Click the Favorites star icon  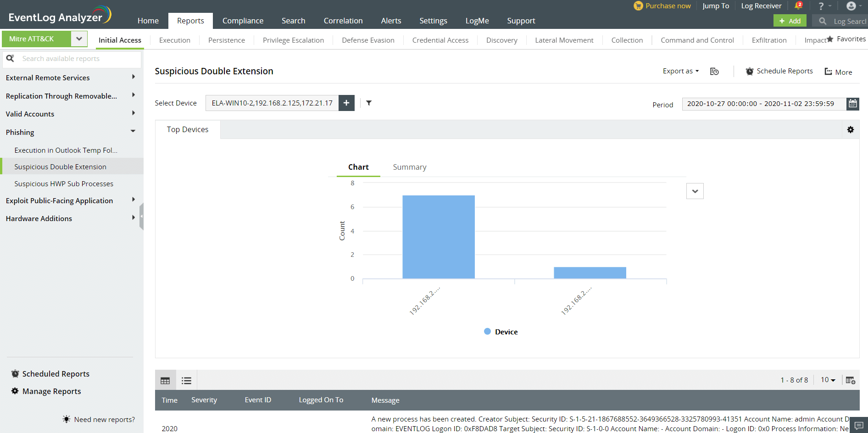830,39
